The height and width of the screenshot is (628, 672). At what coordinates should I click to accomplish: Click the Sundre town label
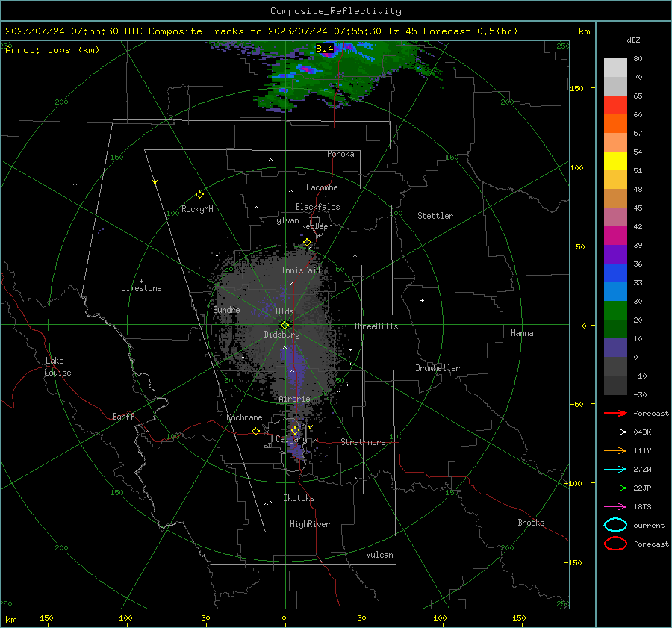point(227,309)
